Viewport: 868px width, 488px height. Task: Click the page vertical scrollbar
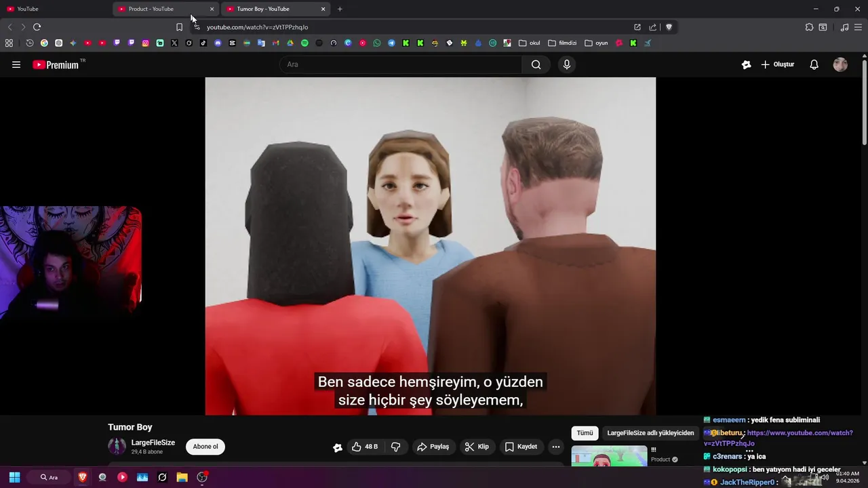point(864,102)
